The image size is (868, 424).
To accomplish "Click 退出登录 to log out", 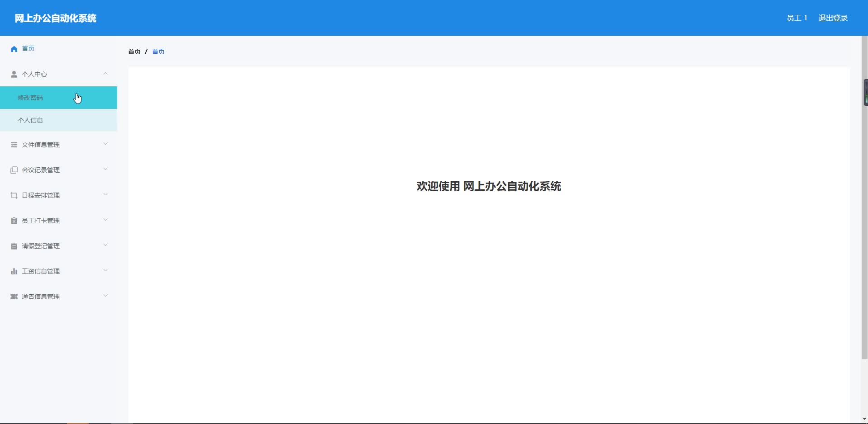I will click(x=833, y=18).
